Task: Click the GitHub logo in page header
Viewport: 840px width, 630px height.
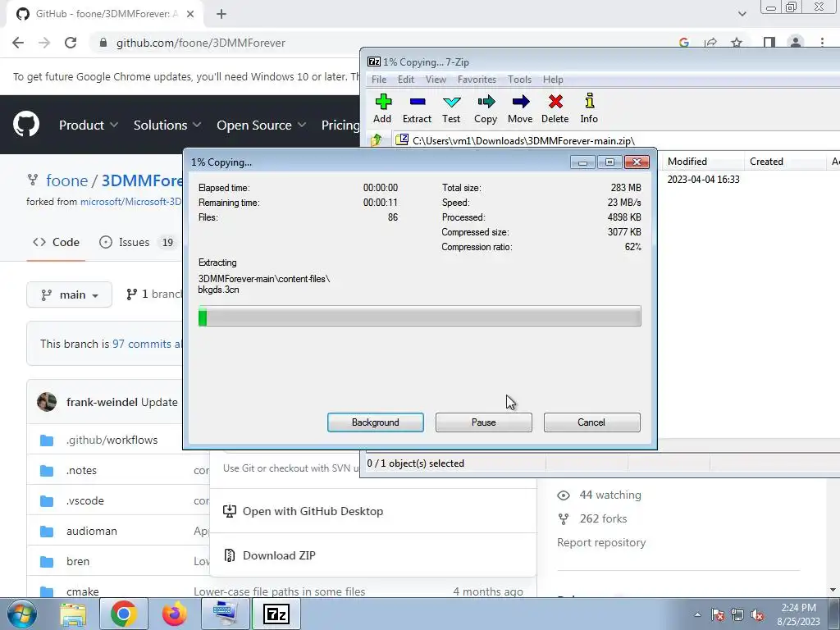Action: [26, 125]
